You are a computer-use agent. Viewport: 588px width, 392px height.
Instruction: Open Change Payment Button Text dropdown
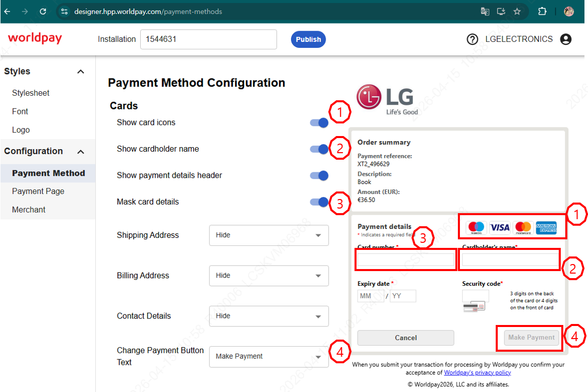pyautogui.click(x=269, y=356)
